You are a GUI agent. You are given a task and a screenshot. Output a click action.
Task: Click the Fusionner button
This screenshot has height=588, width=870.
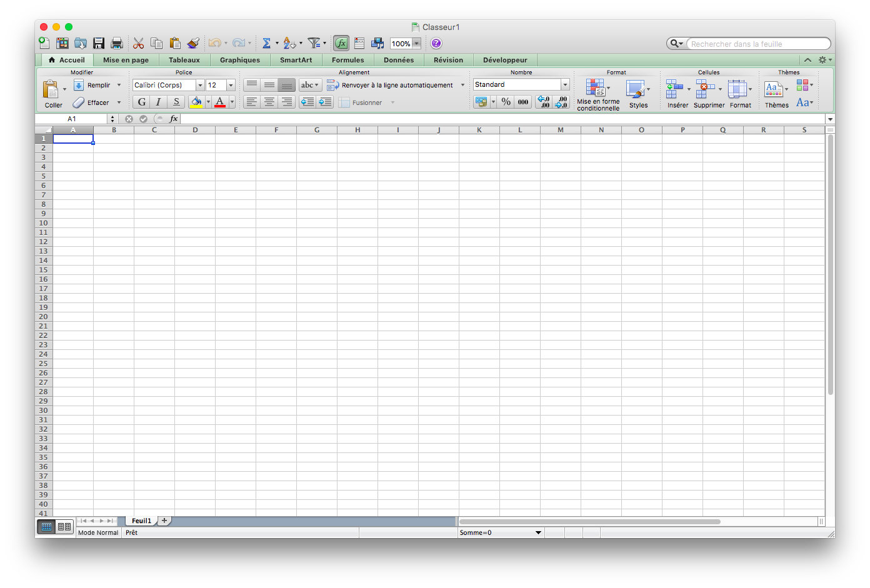click(366, 102)
